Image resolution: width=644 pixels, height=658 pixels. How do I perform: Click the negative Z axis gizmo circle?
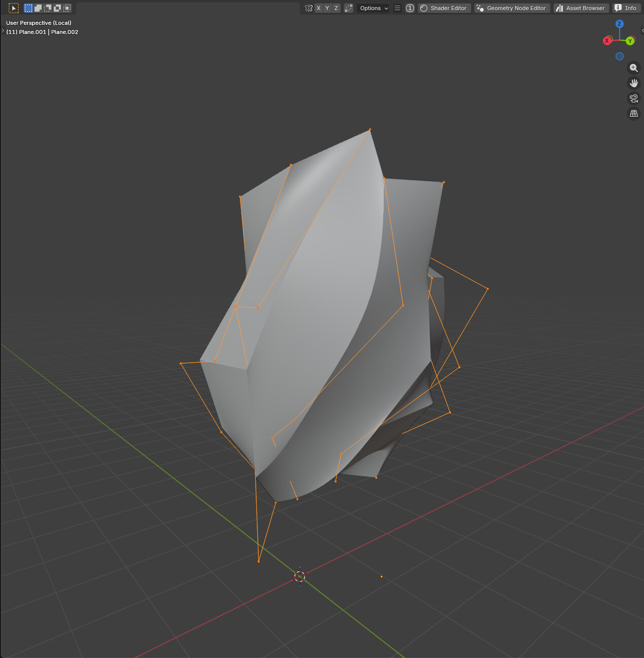[619, 56]
